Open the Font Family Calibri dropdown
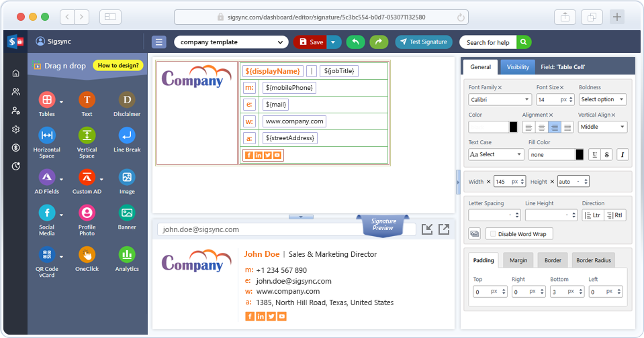Viewport: 644px width, 338px height. [x=496, y=99]
